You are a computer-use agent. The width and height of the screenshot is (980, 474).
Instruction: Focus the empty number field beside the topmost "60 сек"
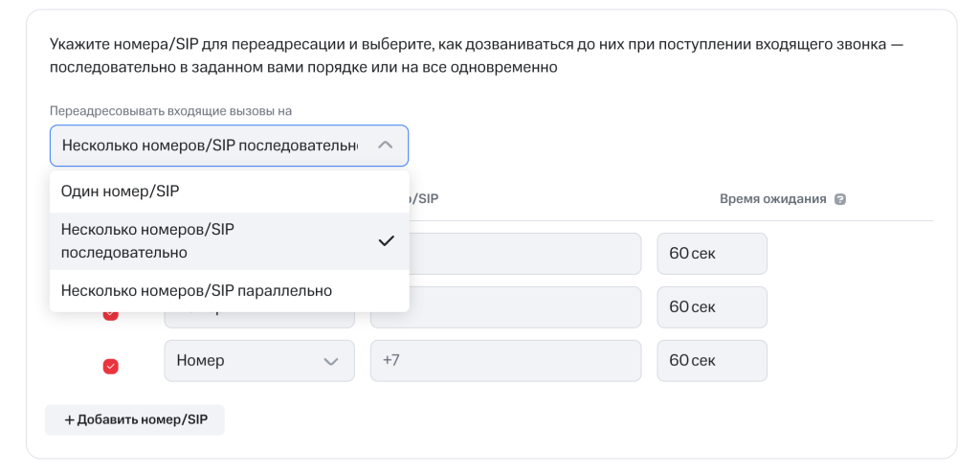tap(525, 254)
